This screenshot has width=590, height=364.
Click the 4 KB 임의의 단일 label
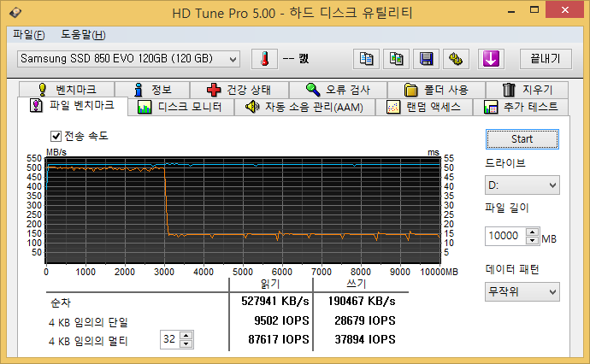pyautogui.click(x=88, y=322)
